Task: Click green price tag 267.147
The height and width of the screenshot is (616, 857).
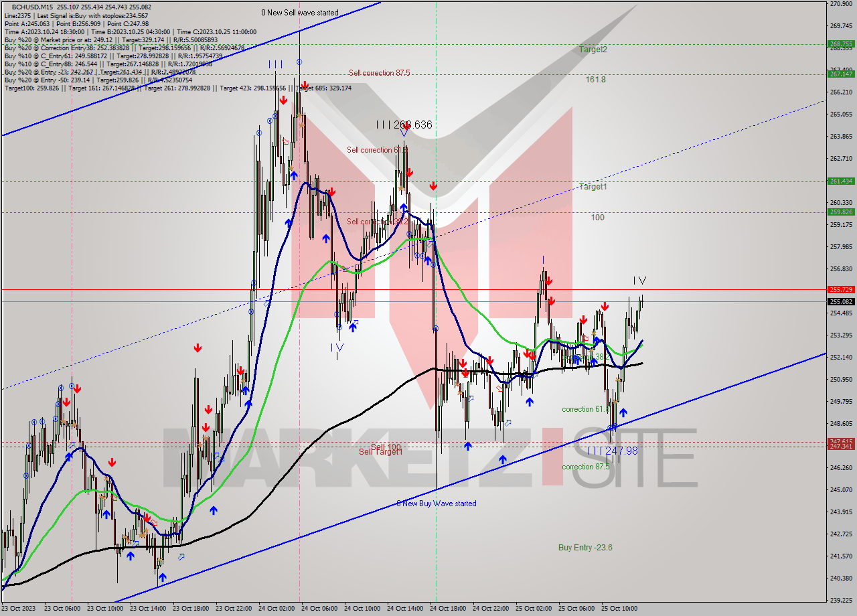Action: pos(841,74)
